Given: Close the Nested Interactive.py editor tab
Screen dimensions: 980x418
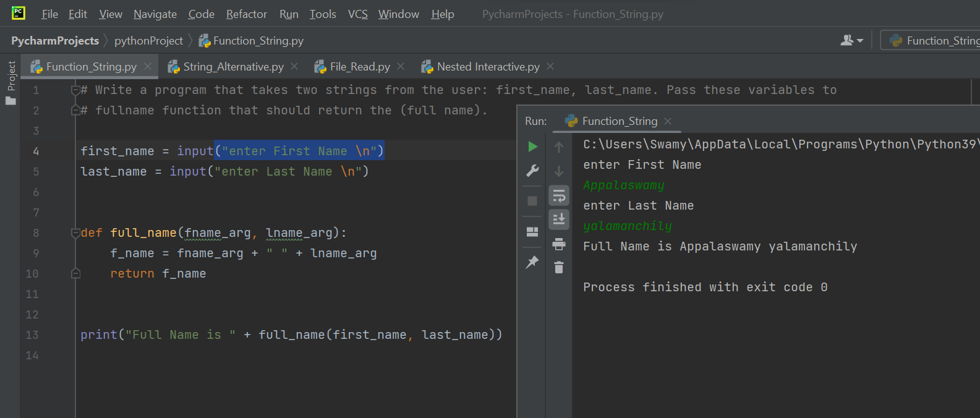Looking at the screenshot, I should click(550, 66).
